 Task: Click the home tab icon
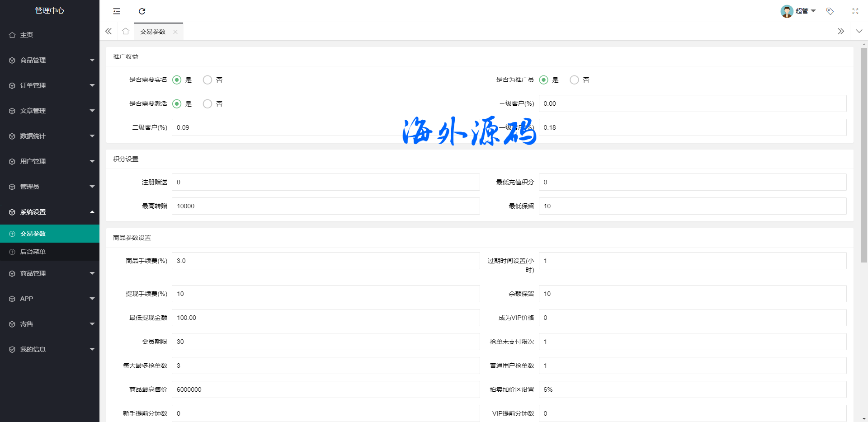(x=126, y=31)
